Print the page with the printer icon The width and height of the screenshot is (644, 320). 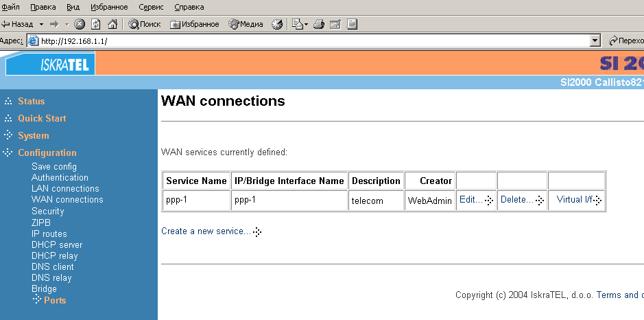319,24
